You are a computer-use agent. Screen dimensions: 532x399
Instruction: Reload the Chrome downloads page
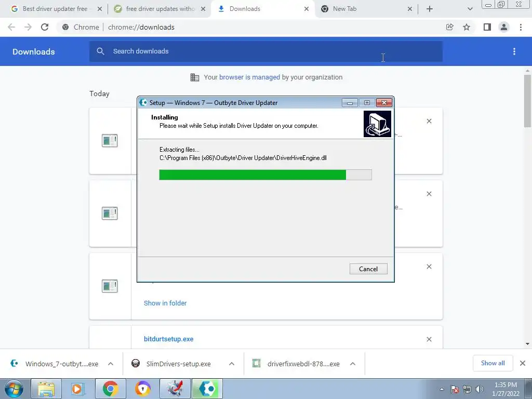click(x=45, y=27)
